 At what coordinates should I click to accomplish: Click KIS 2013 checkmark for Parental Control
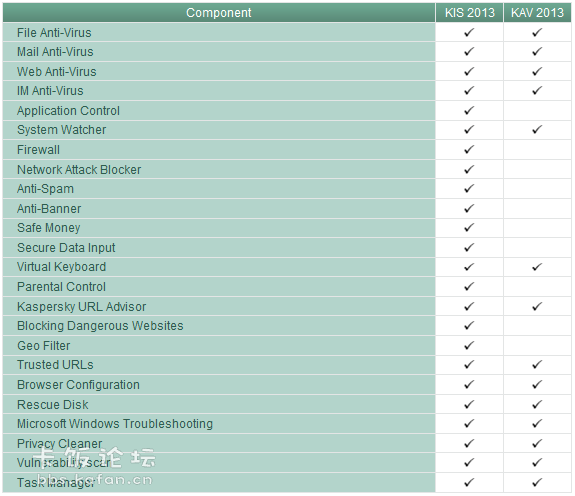point(469,287)
